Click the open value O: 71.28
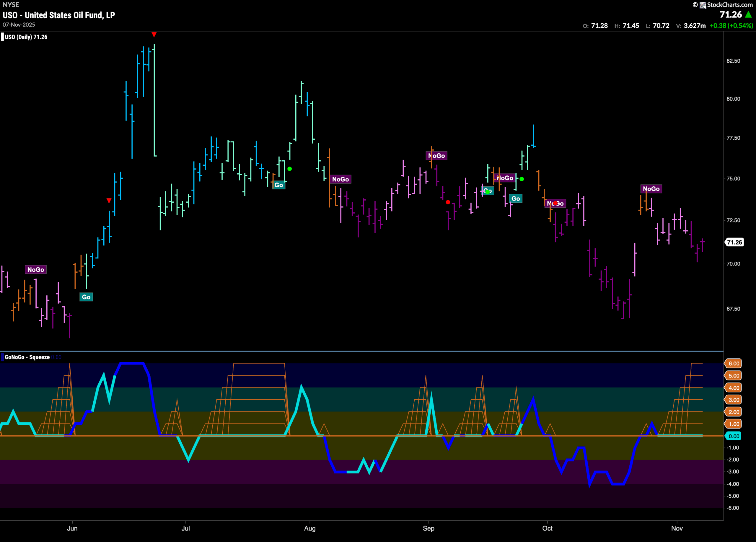This screenshot has height=542, width=756. [x=595, y=26]
